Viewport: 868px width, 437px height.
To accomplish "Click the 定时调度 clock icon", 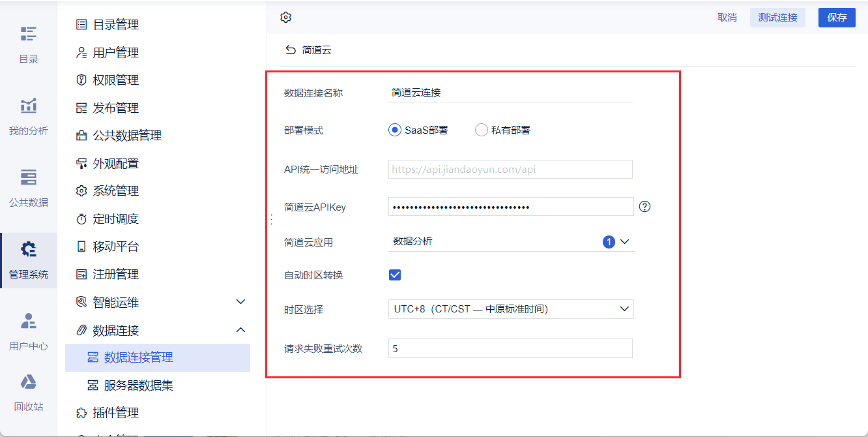I will pyautogui.click(x=81, y=219).
